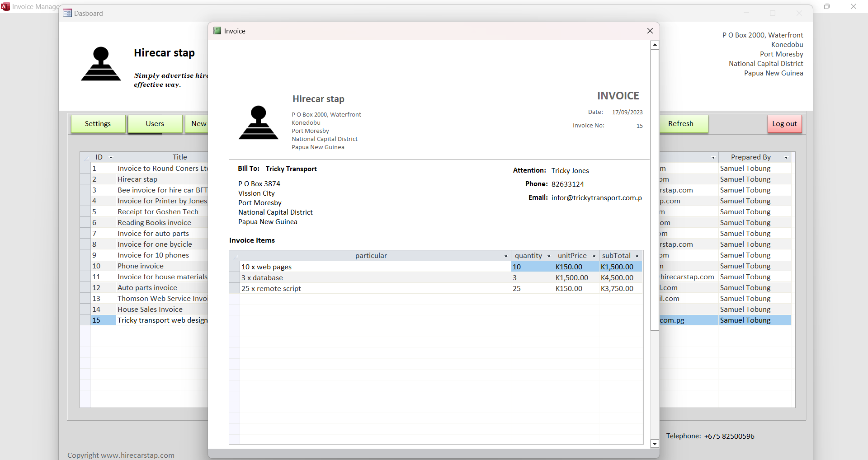Select 'Invoice to Round Coners' row in Dasboard
The image size is (868, 460).
point(162,168)
